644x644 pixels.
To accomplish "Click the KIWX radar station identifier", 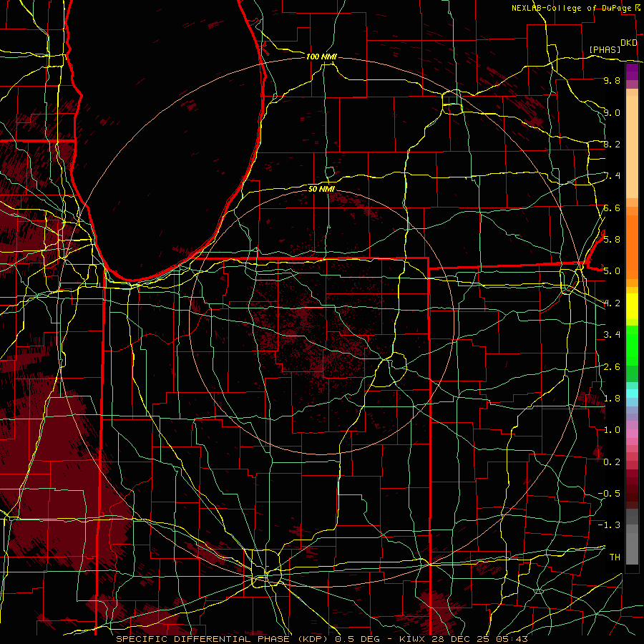I will (412, 639).
